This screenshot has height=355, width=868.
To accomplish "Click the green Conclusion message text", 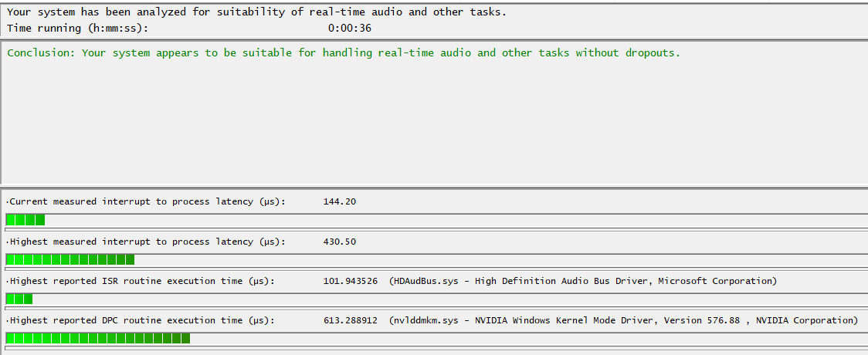I will (x=343, y=54).
